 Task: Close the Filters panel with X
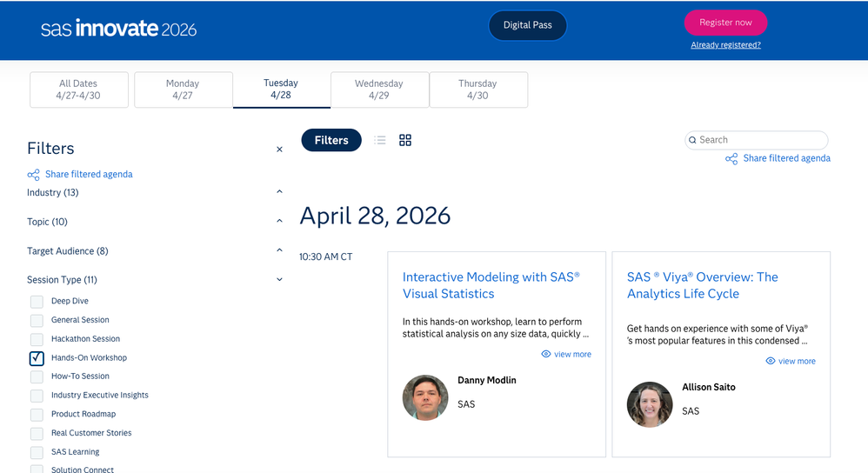(x=279, y=150)
